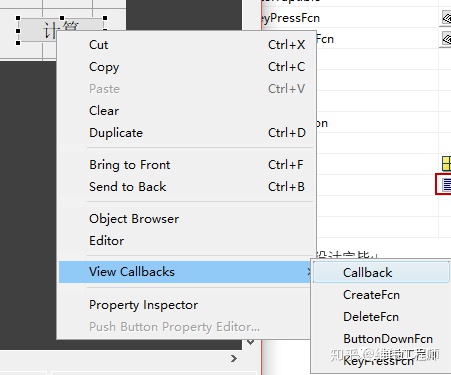Select Duplicate in the context menu
Screen dimensions: 451x375
[186, 133]
